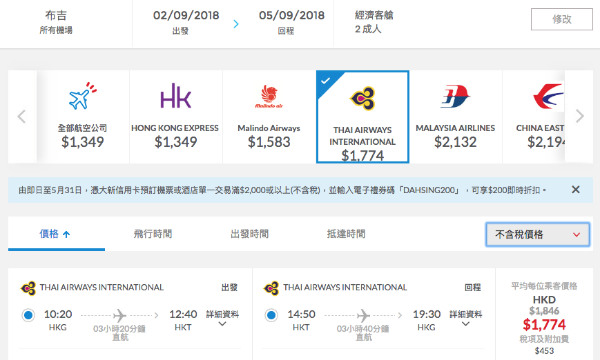Click the 修改 modify search button
The height and width of the screenshot is (360, 600).
pyautogui.click(x=562, y=19)
